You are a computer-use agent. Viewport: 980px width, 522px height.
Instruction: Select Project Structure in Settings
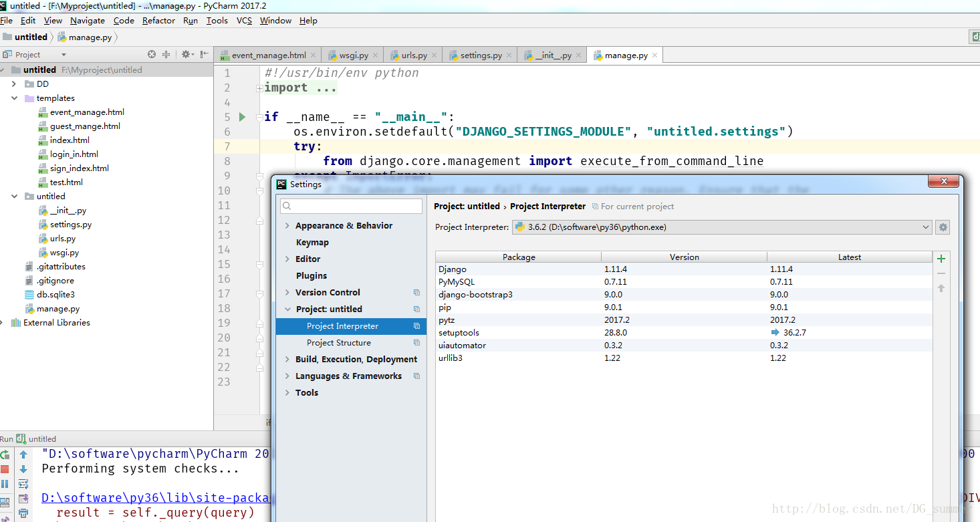point(339,343)
